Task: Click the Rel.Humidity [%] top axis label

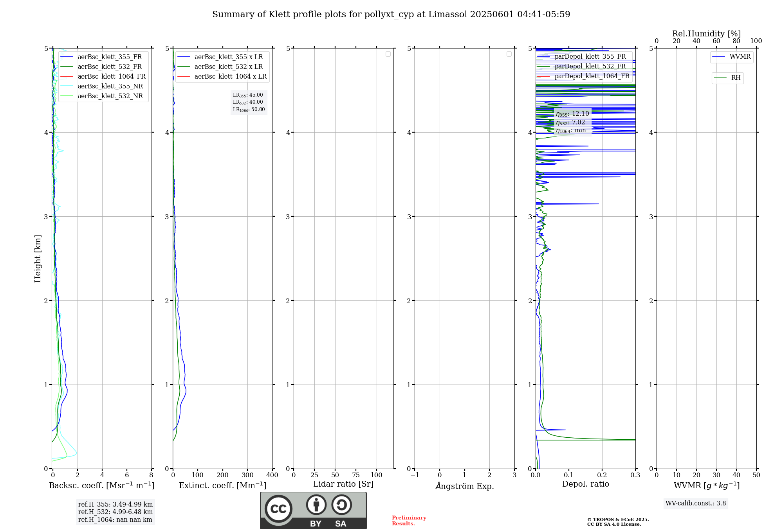Action: pos(706,34)
